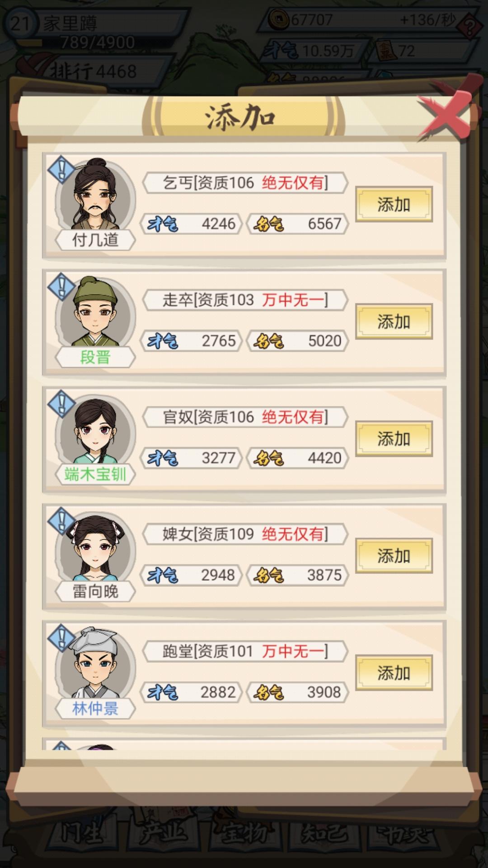Tap the exclamation info icon on 付几道
Screen dimensions: 488x868
coord(62,169)
